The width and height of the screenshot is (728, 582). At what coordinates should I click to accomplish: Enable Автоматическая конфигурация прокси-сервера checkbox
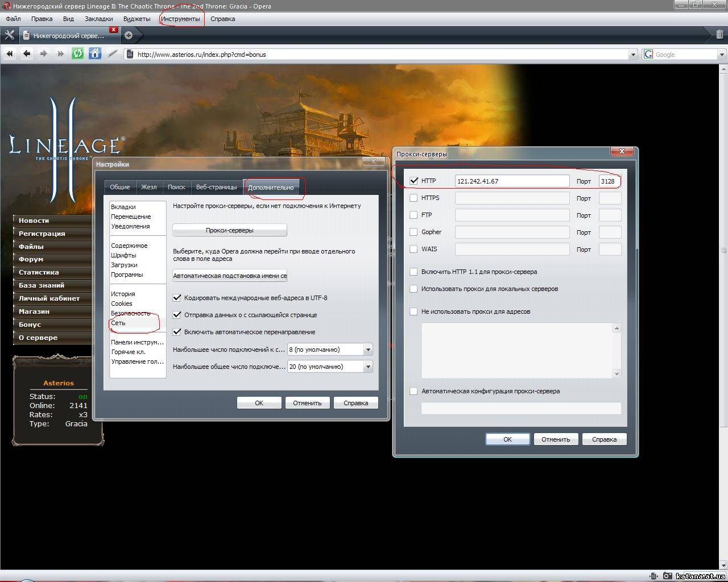[414, 391]
